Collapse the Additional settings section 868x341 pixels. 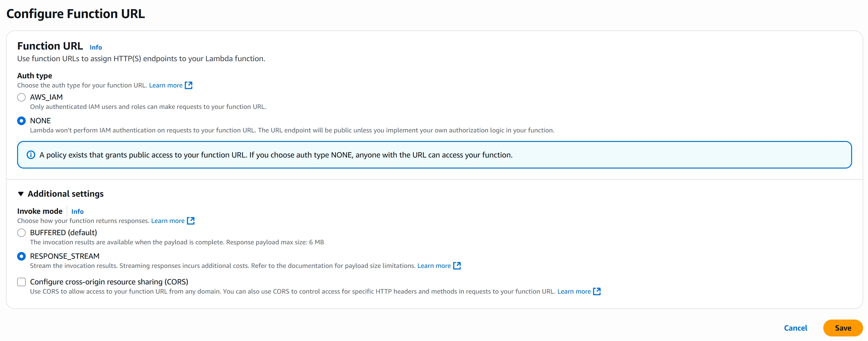21,194
